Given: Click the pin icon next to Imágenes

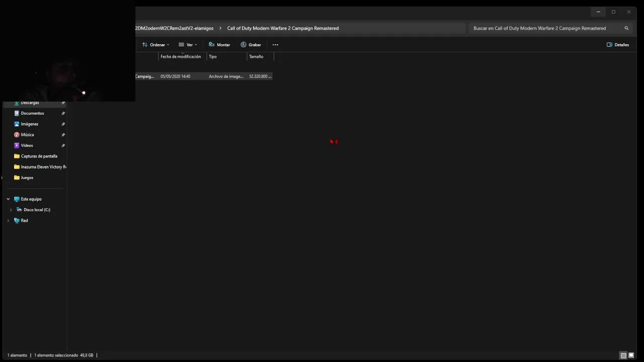Looking at the screenshot, I should coord(63,124).
